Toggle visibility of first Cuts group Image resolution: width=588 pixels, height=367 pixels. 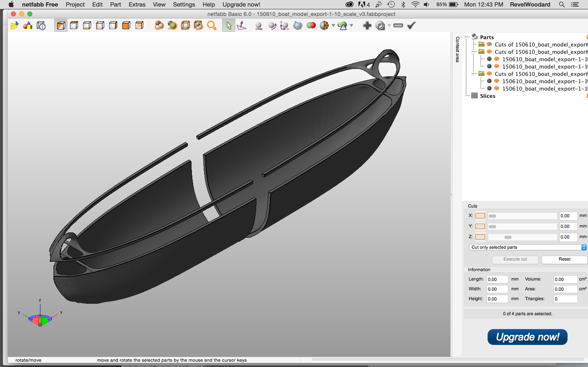click(489, 44)
